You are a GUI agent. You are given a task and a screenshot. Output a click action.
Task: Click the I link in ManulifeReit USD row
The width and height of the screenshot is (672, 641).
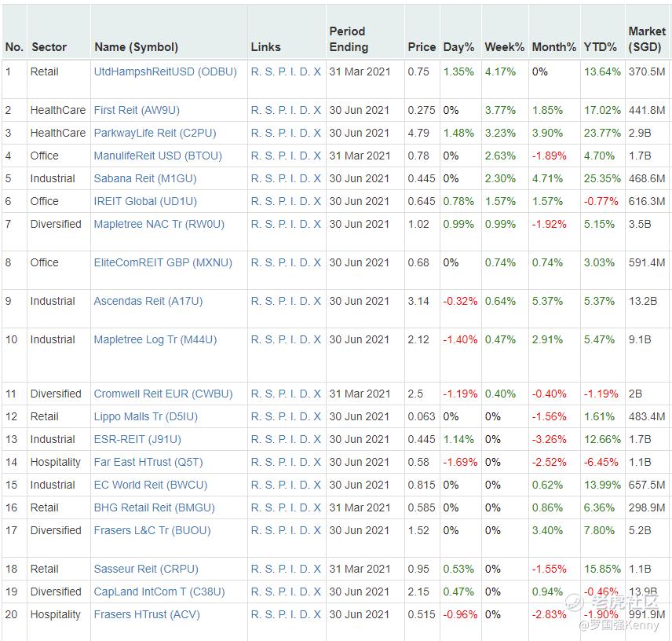[x=293, y=156]
